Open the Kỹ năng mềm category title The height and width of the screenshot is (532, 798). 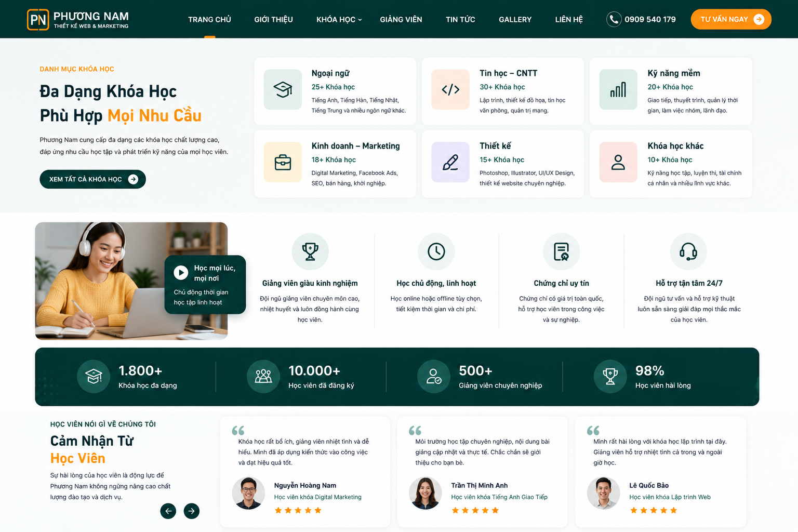click(674, 73)
